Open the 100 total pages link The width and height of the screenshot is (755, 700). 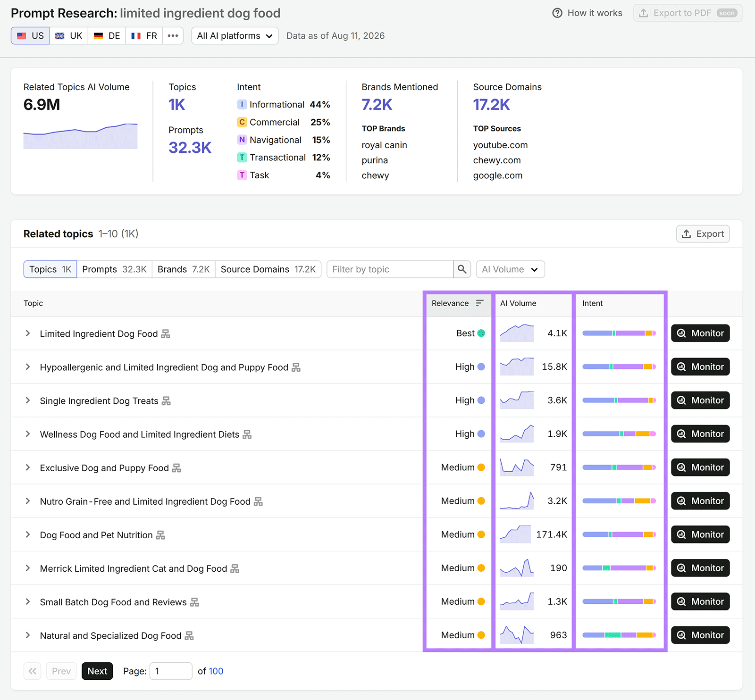[216, 671]
